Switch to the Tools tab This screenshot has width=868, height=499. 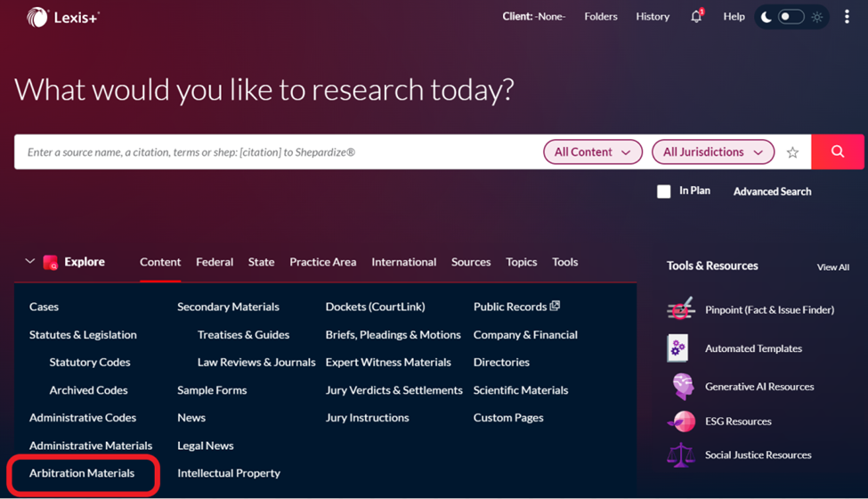pos(564,262)
